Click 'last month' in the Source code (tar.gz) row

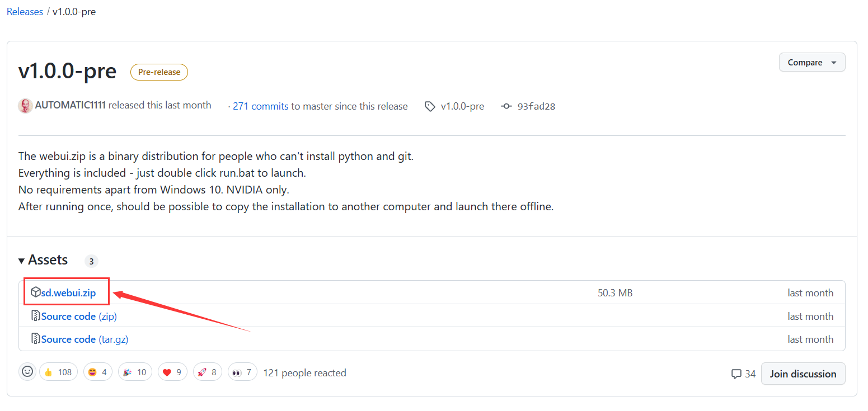click(810, 339)
